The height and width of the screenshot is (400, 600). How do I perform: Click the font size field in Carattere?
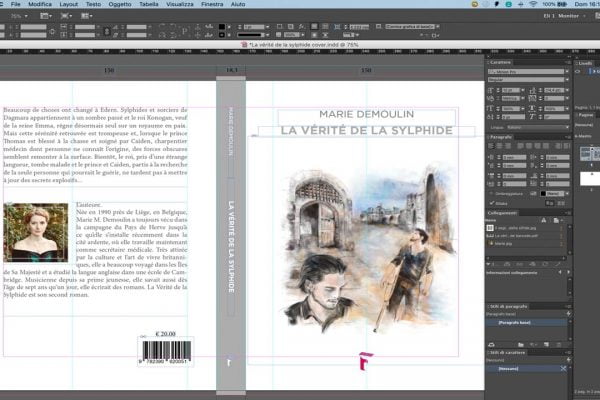pyautogui.click(x=510, y=90)
